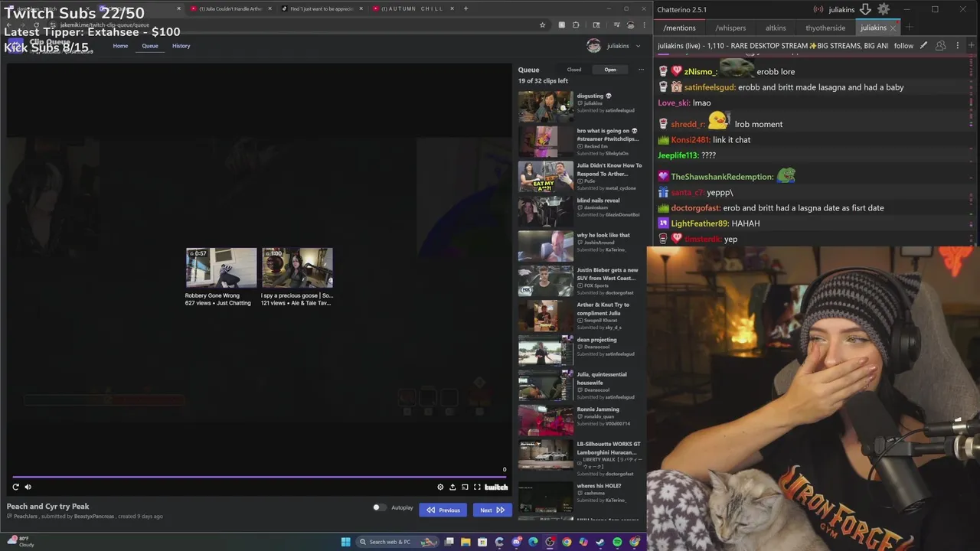
Task: Enter fullscreen in the clip player
Action: pos(477,487)
